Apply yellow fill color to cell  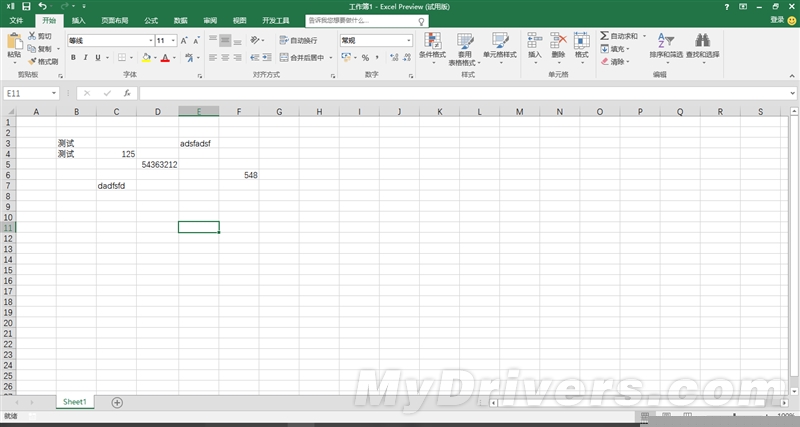pos(146,58)
